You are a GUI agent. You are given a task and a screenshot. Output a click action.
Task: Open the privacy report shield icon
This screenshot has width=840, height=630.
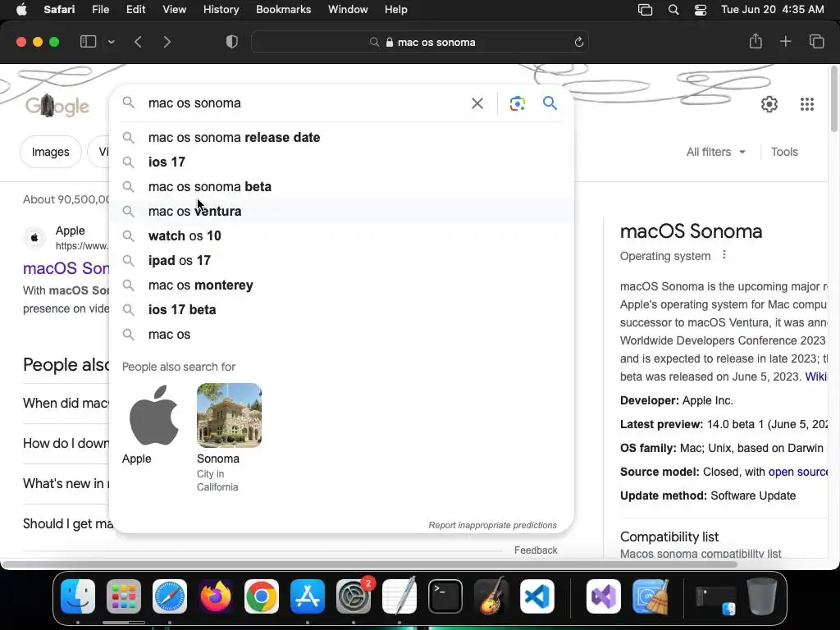232,42
